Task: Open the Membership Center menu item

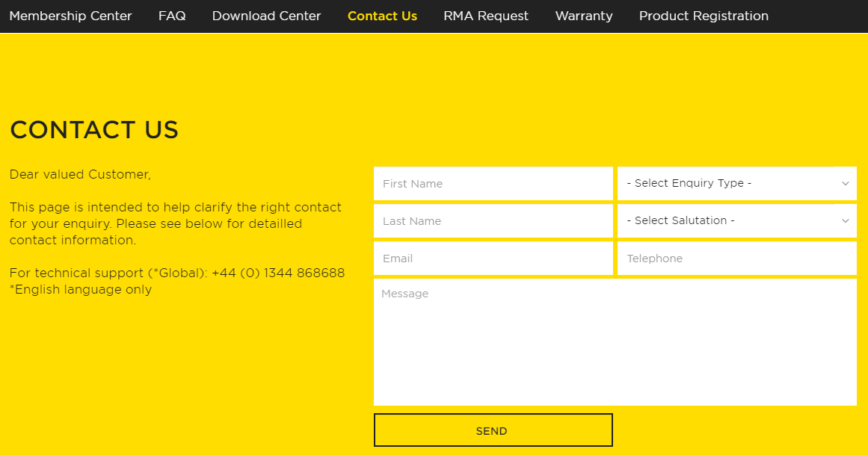Action: tap(71, 16)
